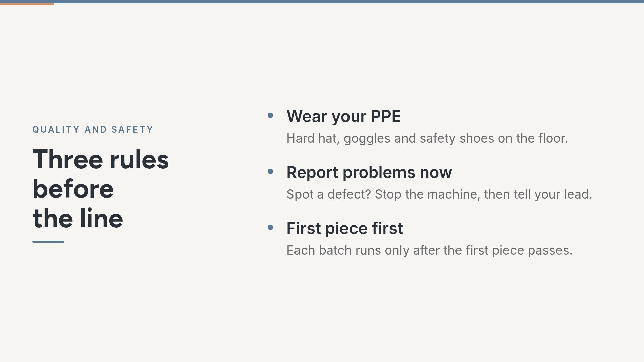
Task: Click the Each batch runs description text
Action: tap(430, 250)
